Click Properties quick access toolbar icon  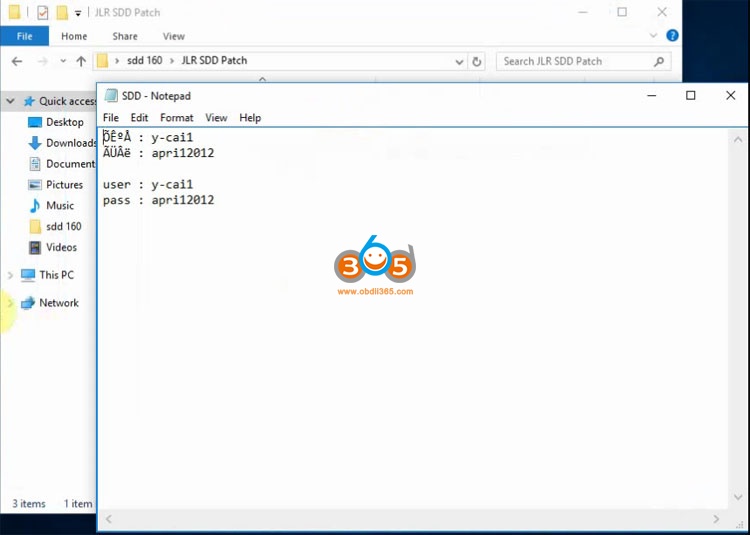point(43,12)
